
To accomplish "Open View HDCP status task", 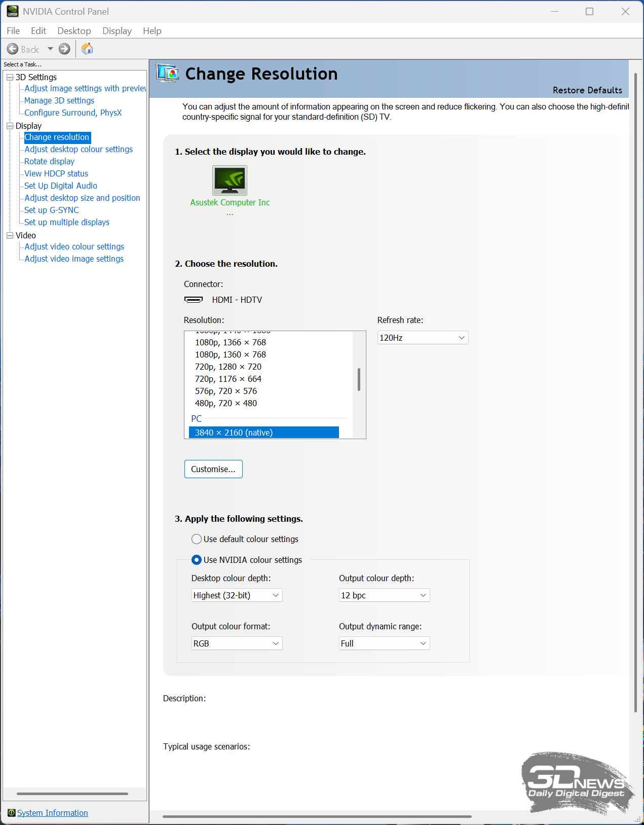I will [56, 173].
